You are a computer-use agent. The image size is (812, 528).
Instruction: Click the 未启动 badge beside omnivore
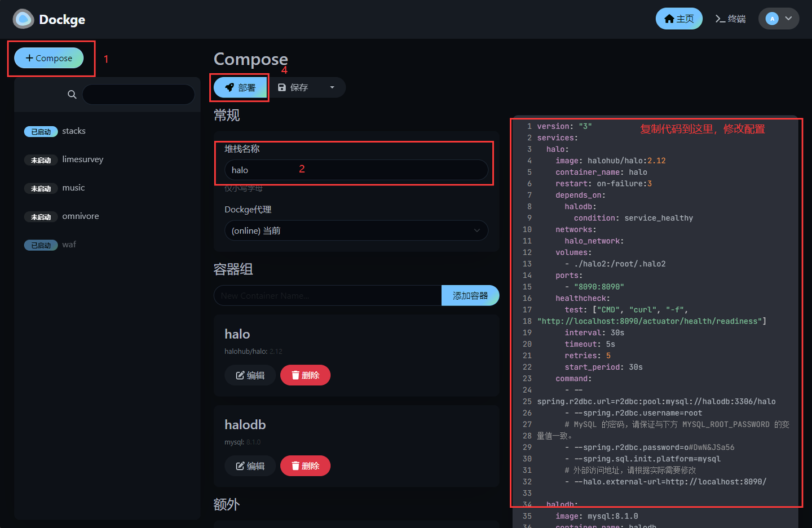click(41, 217)
